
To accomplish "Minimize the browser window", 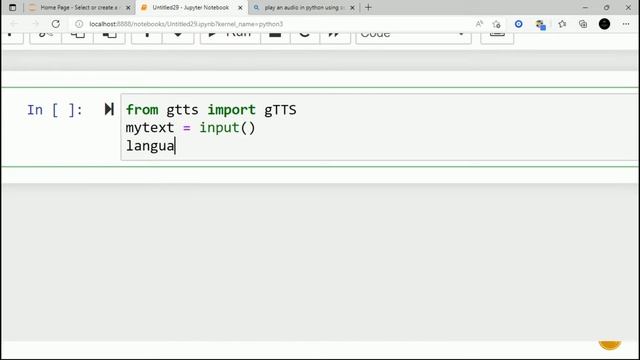I will click(585, 7).
